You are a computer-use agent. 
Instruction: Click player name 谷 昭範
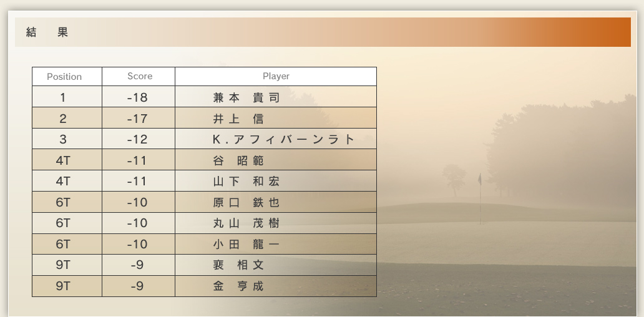[239, 161]
